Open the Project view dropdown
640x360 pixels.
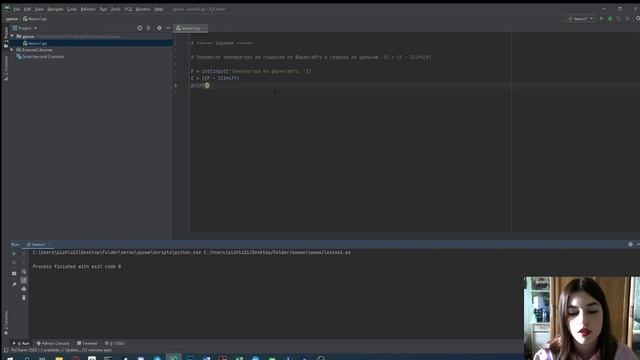[25, 28]
